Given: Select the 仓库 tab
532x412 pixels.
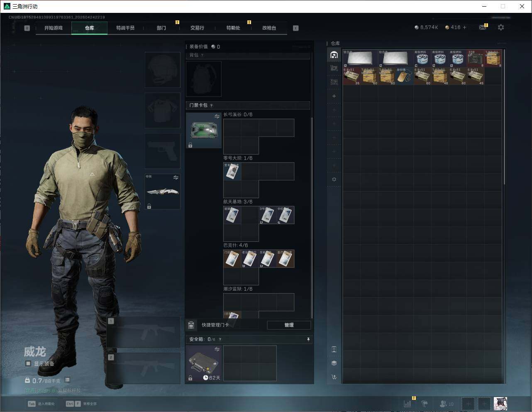Looking at the screenshot, I should pos(90,28).
